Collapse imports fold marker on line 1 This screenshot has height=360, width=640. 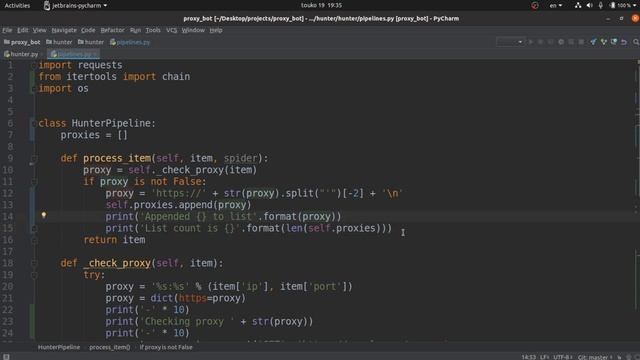click(34, 65)
